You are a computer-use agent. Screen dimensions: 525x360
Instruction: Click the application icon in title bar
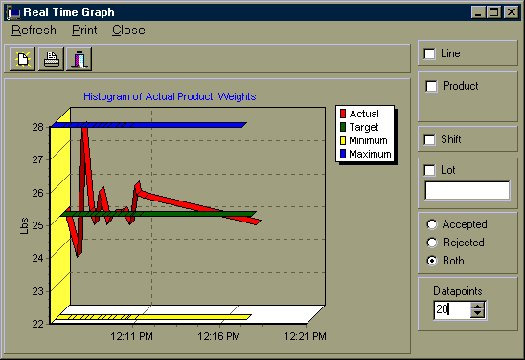[14, 13]
